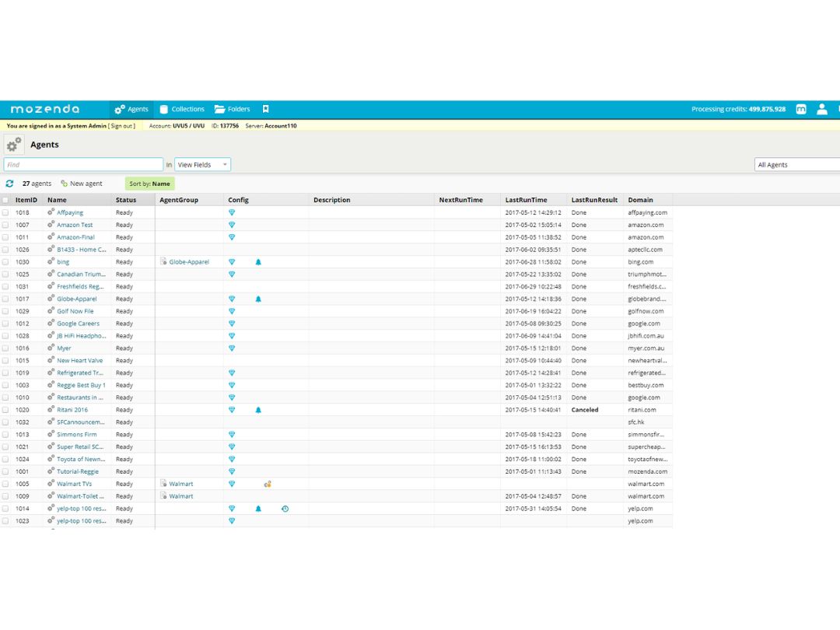The height and width of the screenshot is (630, 840).
Task: Sort by the Domain column header
Action: point(640,200)
